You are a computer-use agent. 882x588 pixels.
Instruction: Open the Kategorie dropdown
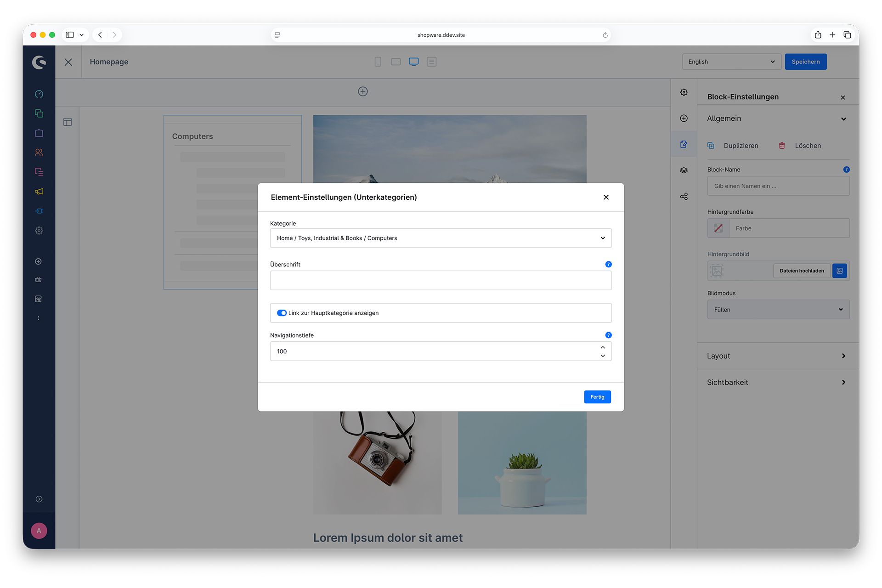(441, 238)
